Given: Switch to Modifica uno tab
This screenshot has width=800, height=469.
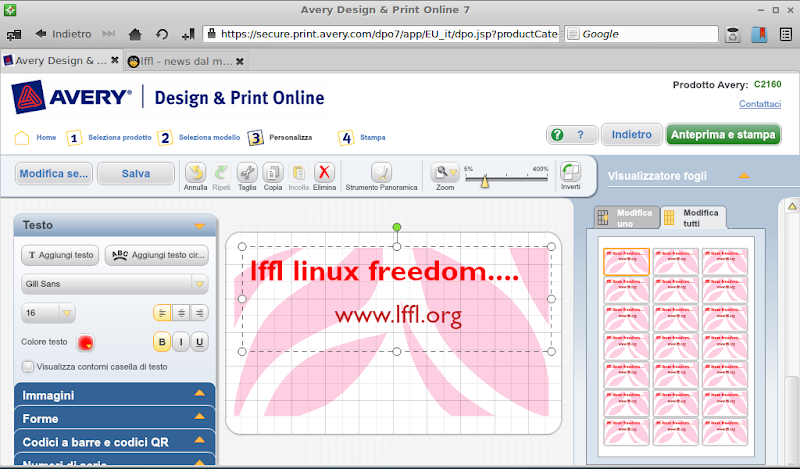Looking at the screenshot, I should tap(627, 218).
